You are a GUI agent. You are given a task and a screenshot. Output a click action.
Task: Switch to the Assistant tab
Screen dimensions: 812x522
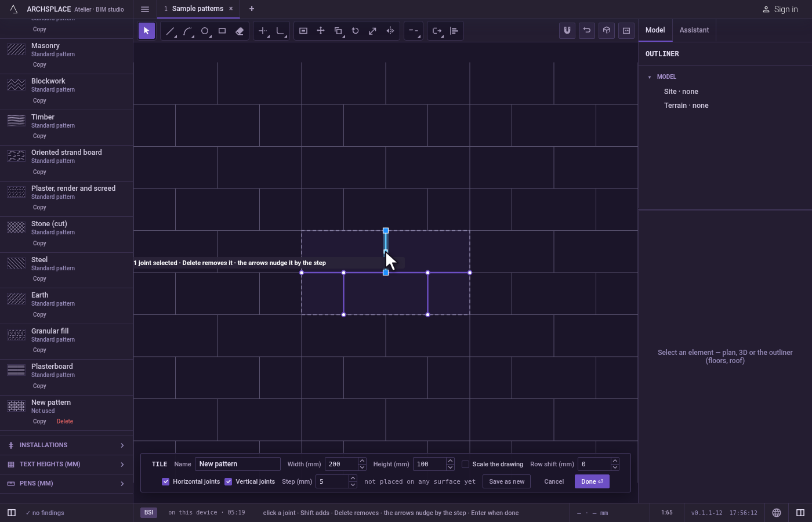(694, 30)
